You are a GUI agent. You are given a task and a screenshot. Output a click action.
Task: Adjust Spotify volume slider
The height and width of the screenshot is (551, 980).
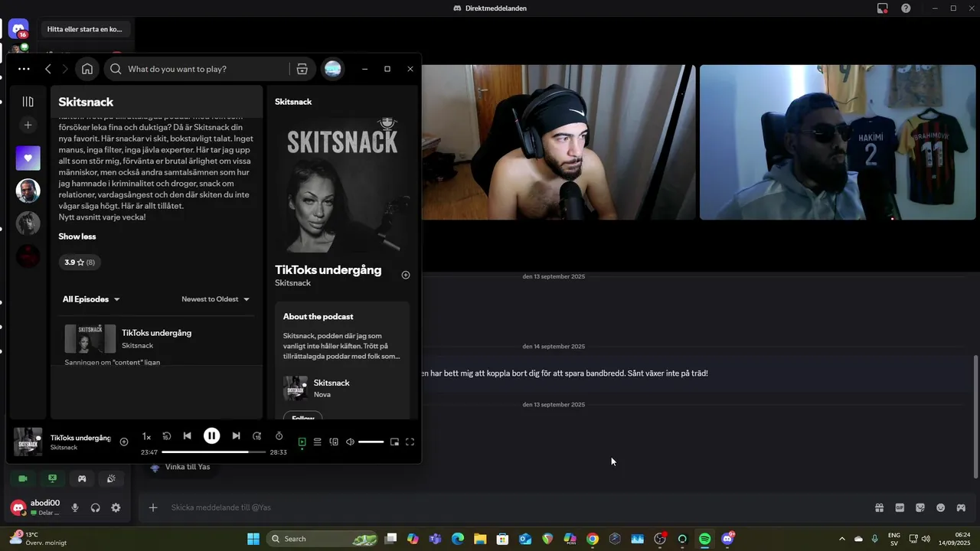tap(371, 442)
